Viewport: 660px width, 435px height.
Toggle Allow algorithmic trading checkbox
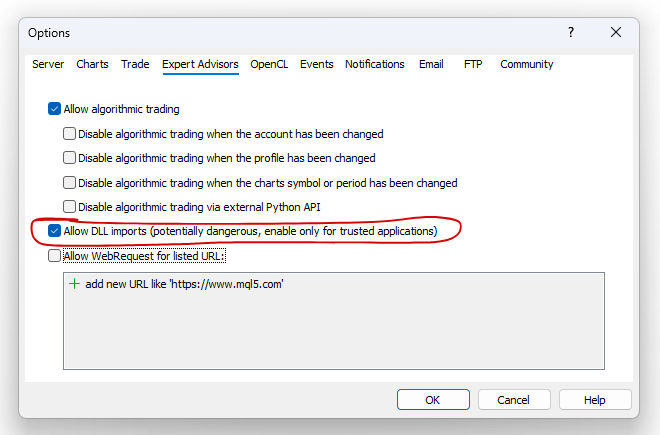54,109
